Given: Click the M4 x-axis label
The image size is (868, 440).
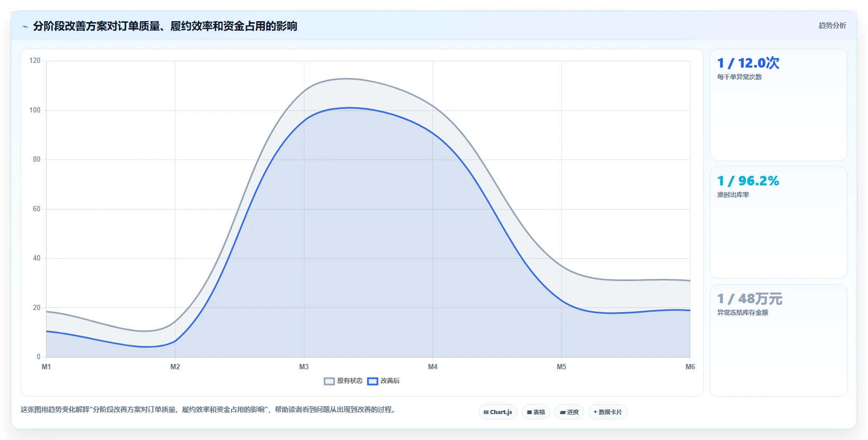Looking at the screenshot, I should [433, 367].
